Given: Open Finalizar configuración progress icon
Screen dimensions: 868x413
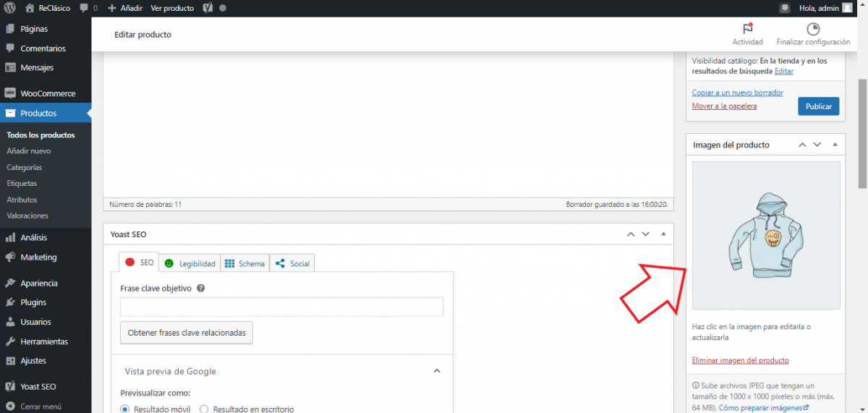Looking at the screenshot, I should pos(813,29).
